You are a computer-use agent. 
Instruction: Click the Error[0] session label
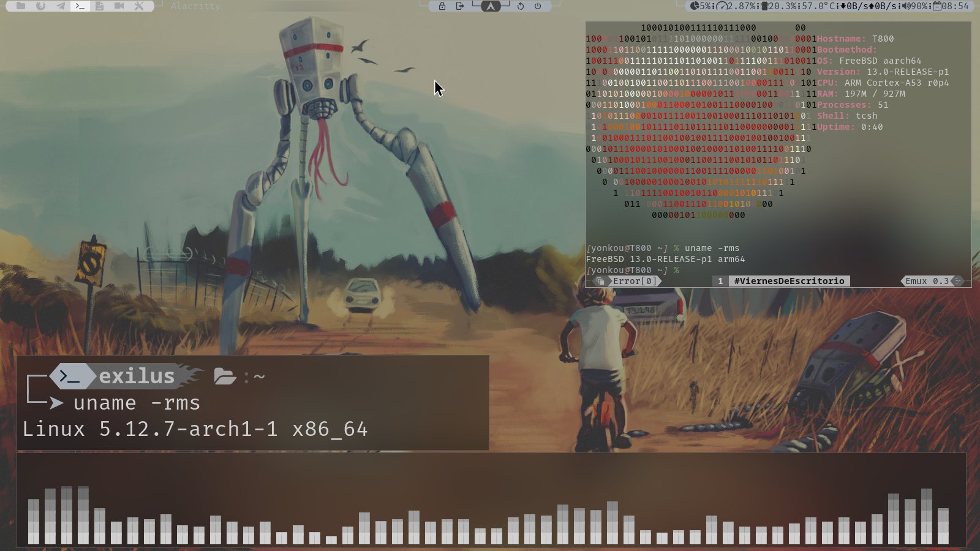click(634, 281)
